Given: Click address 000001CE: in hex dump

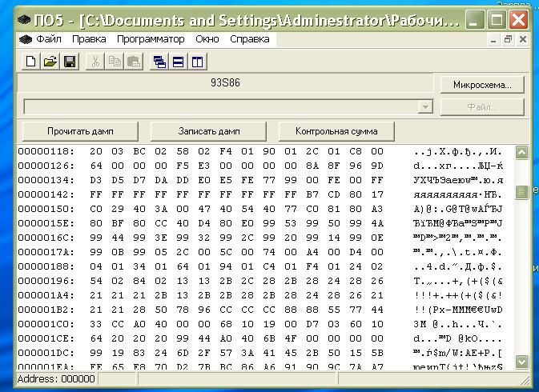Looking at the screenshot, I should pyautogui.click(x=46, y=338).
